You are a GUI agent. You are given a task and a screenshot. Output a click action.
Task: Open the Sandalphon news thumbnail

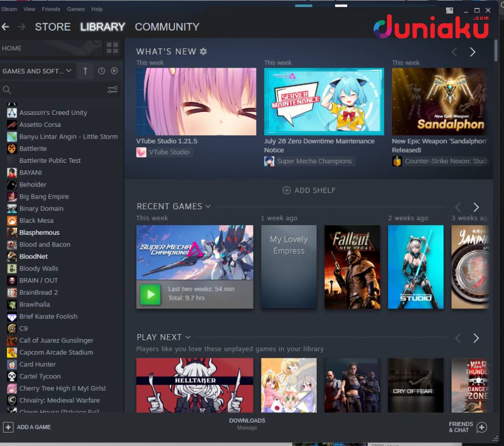click(439, 101)
